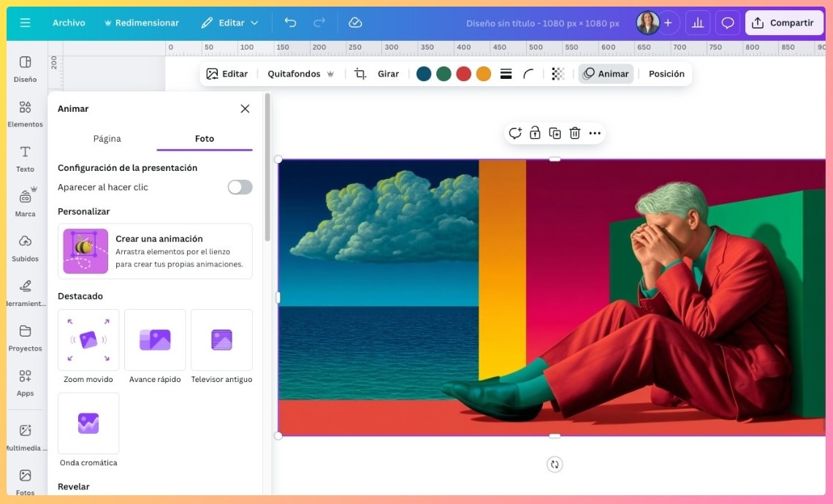Delete the selected image with trash icon
833x504 pixels.
[x=575, y=133]
